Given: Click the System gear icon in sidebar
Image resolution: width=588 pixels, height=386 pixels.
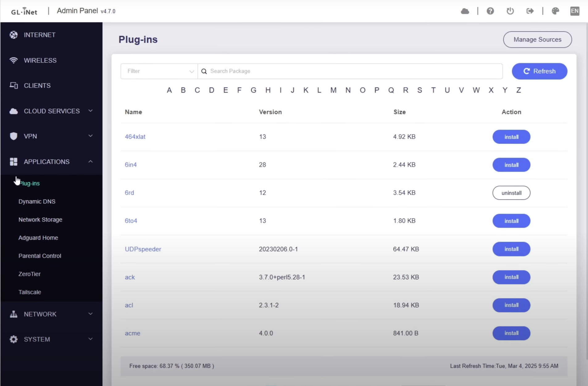Looking at the screenshot, I should (14, 339).
